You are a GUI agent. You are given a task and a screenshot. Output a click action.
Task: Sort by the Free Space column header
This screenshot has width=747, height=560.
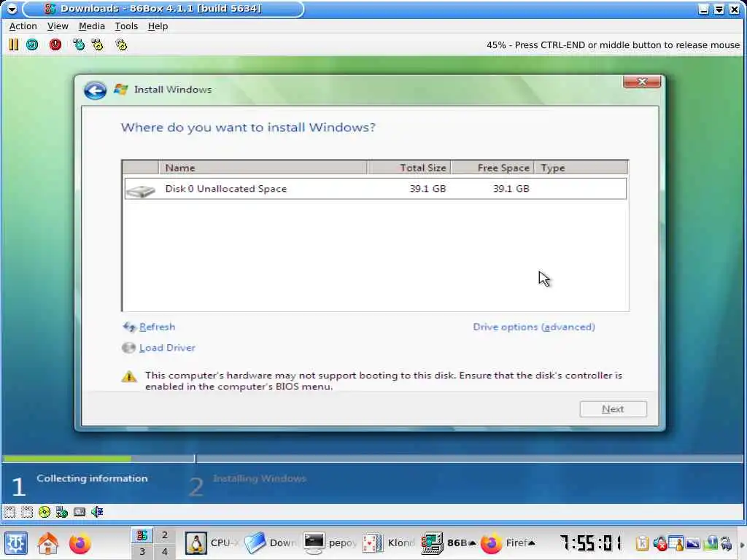[492, 168]
